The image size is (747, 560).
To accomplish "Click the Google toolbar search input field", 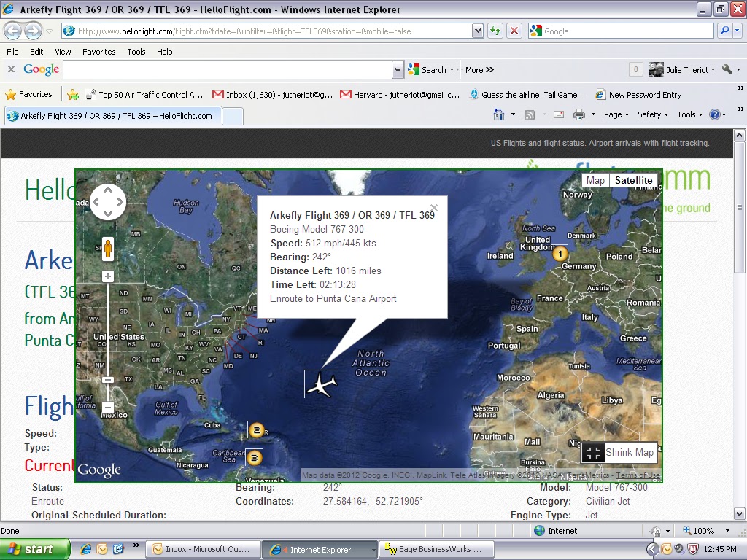I will click(x=228, y=70).
